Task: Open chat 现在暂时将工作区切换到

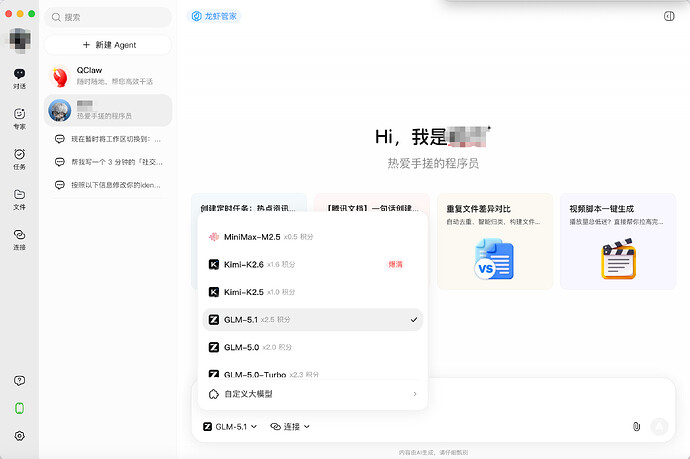Action: click(108, 139)
